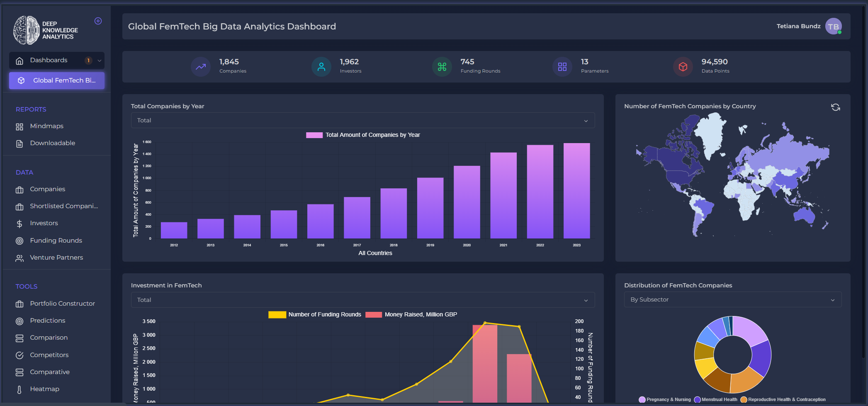Viewport: 868px width, 406px height.
Task: Click the Data Points cube icon
Action: (x=683, y=67)
